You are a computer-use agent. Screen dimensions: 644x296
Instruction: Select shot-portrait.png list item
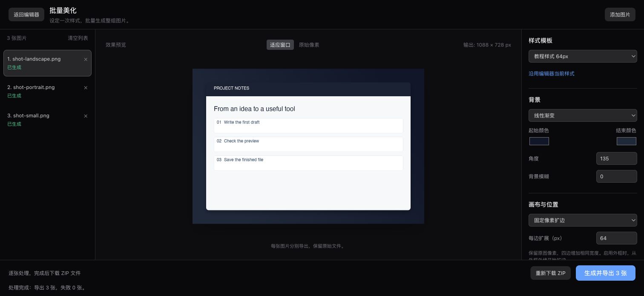click(47, 91)
